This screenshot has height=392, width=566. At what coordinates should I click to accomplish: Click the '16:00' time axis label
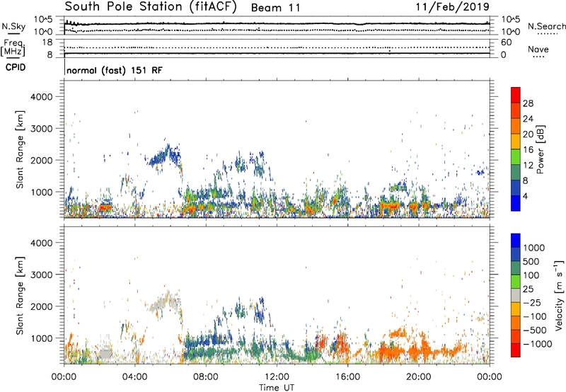(347, 377)
